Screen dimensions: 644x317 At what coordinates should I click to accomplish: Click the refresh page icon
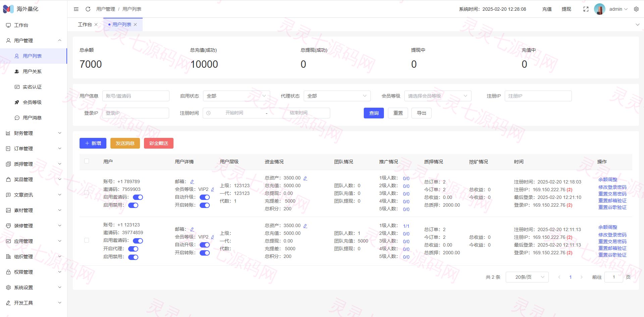(88, 9)
